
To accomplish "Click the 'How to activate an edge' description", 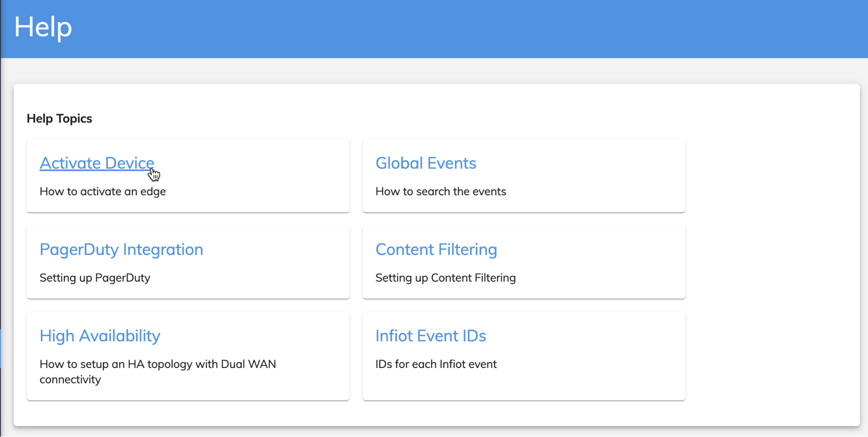I will (x=102, y=191).
